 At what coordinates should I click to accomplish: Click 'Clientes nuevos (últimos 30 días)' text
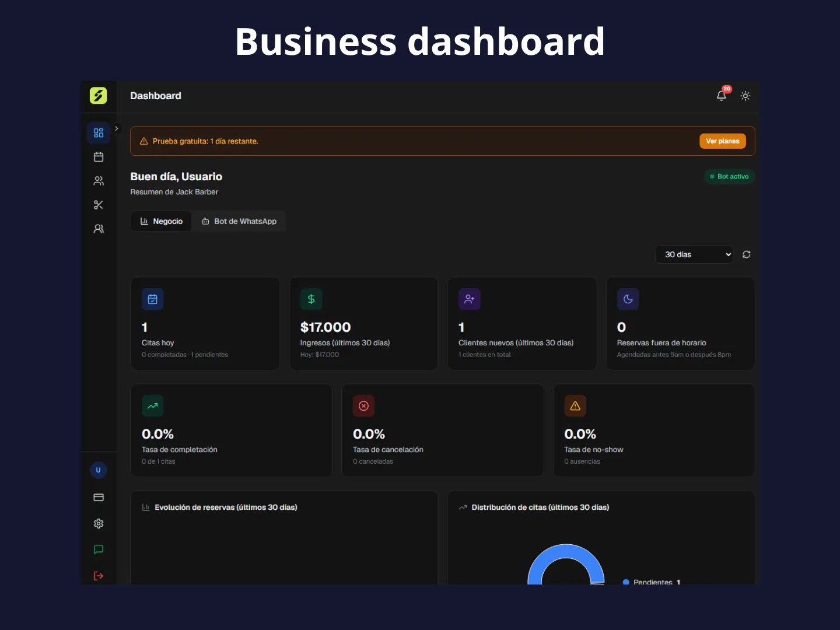516,343
